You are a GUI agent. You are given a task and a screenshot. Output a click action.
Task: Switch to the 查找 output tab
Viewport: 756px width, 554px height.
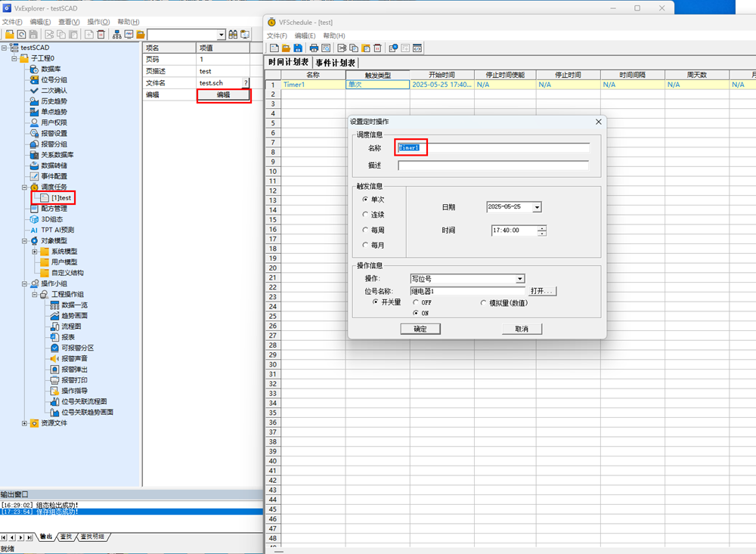[66, 537]
